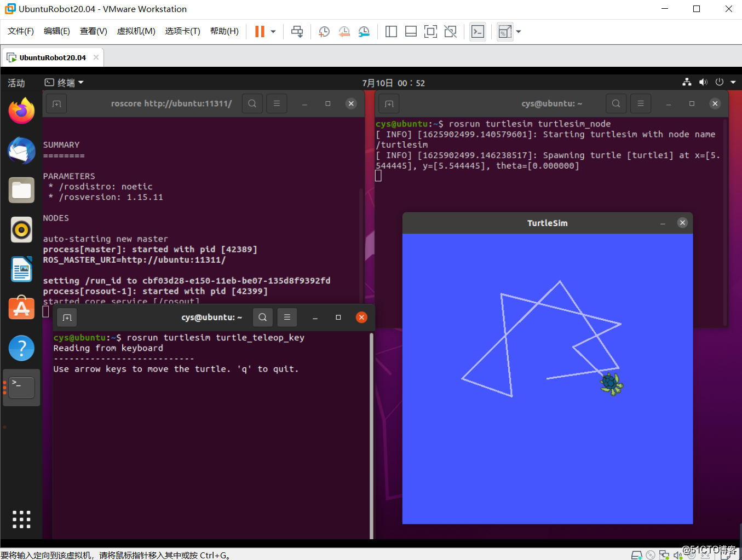Open Help from the dock

click(21, 348)
